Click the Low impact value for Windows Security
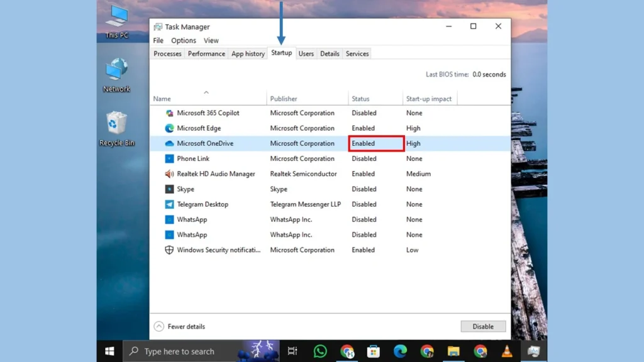 coord(413,250)
